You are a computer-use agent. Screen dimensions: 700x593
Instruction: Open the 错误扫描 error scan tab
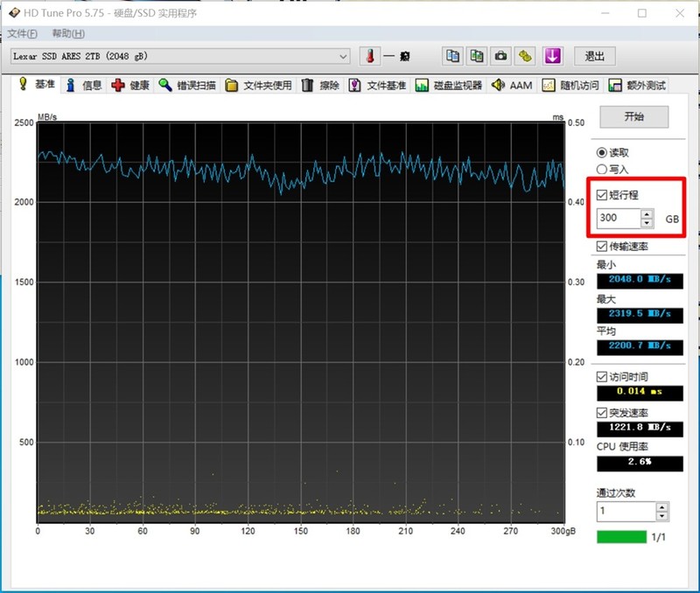tap(186, 86)
